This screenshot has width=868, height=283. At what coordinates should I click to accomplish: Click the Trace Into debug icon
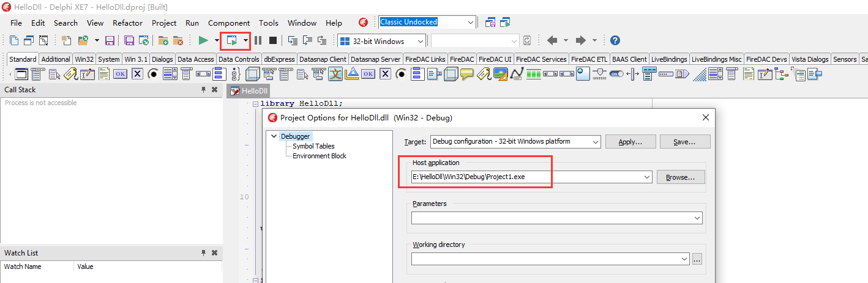point(293,40)
